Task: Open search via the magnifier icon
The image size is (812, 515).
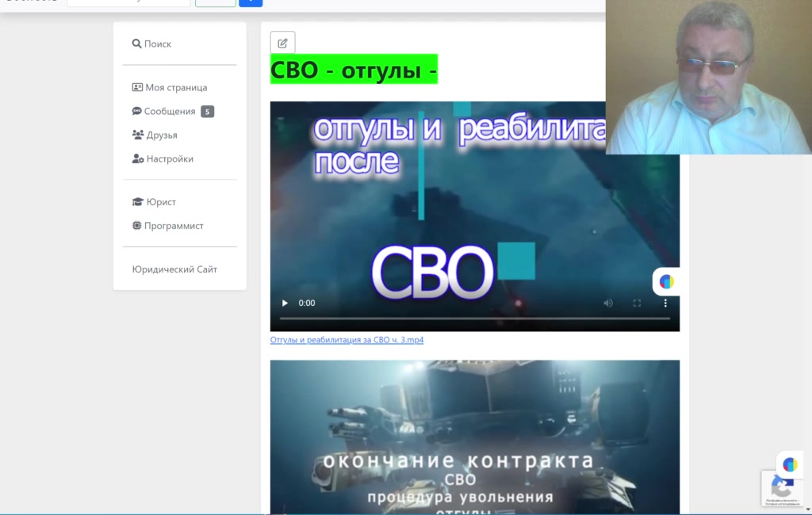Action: click(x=136, y=44)
